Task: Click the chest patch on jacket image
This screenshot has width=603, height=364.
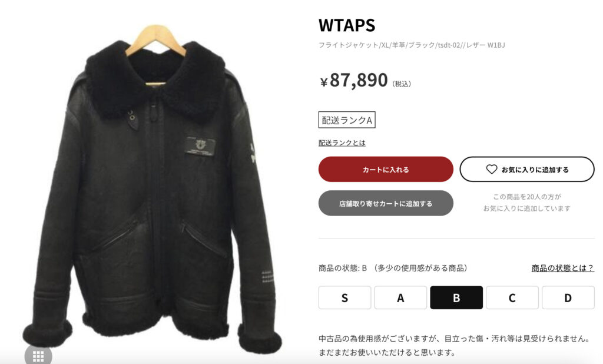Action: pyautogui.click(x=200, y=146)
